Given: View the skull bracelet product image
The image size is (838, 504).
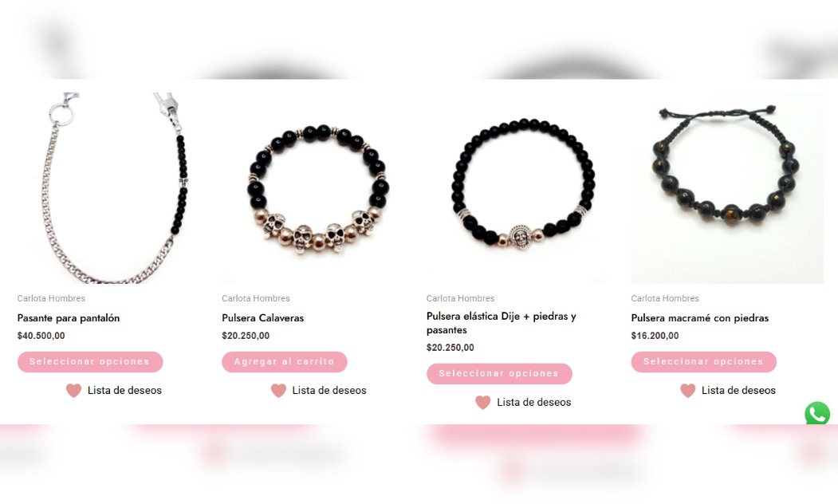Looking at the screenshot, I should click(317, 187).
